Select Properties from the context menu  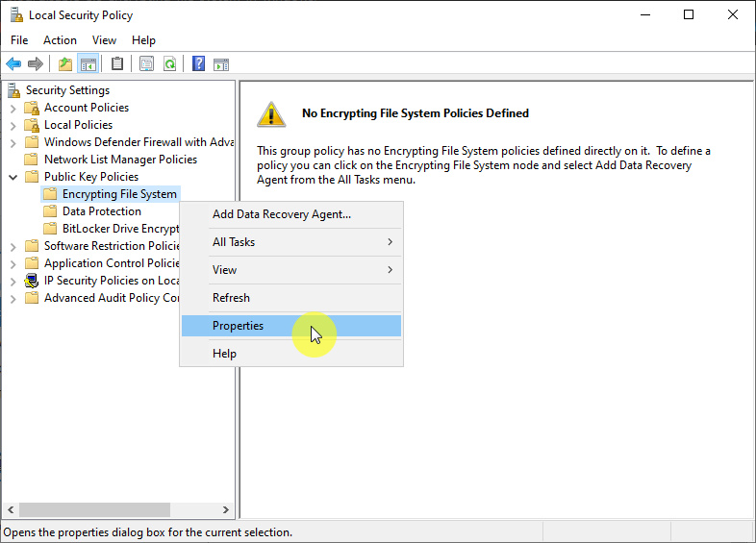click(238, 326)
